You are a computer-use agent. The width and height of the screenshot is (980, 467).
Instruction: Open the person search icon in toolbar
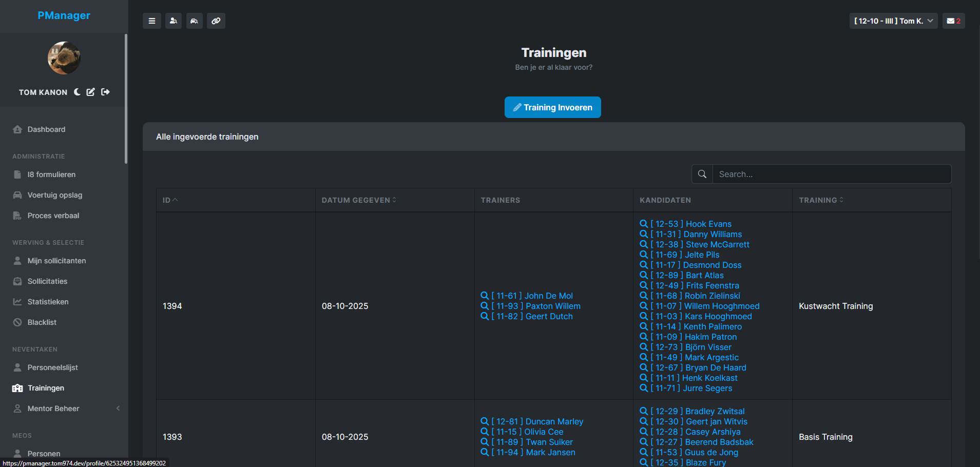[174, 21]
